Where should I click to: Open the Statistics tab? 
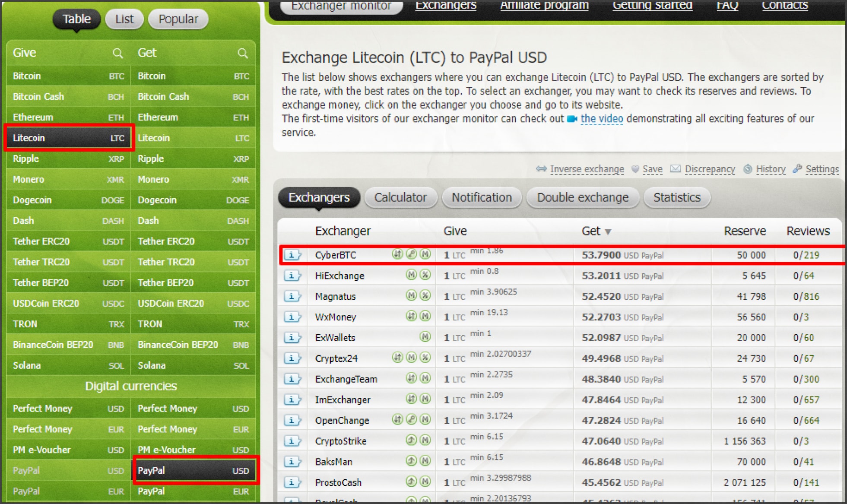677,197
